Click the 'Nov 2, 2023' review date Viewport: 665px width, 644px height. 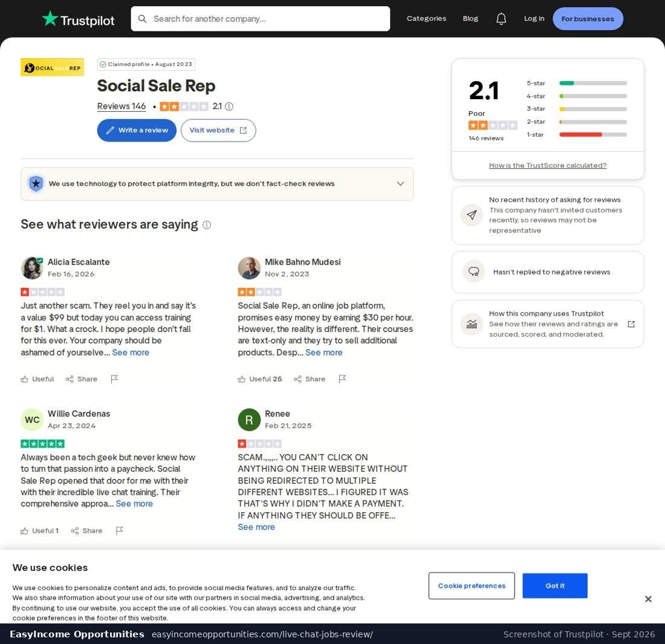pos(287,274)
